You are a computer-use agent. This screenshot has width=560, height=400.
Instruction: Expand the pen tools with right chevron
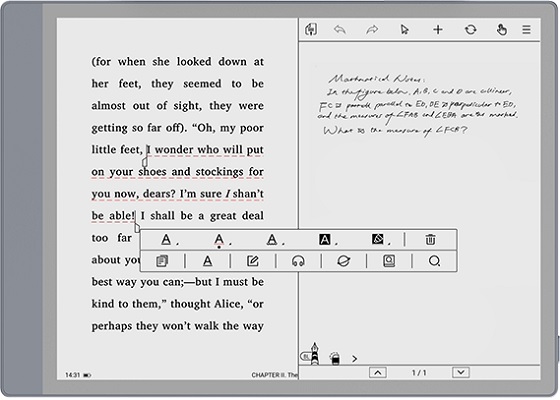coord(354,359)
